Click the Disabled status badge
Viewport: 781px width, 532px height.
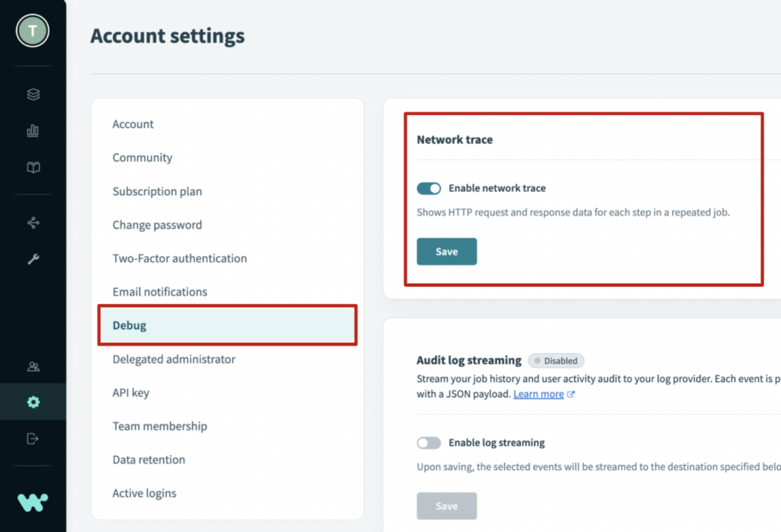(556, 361)
